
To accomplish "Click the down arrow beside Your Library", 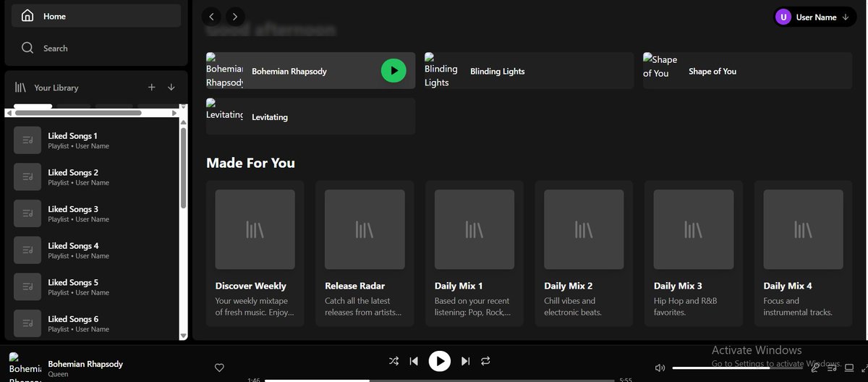I will pos(171,88).
